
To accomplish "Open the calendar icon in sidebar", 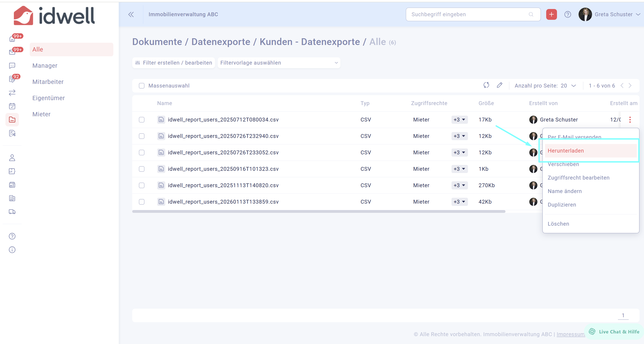I will click(x=12, y=106).
